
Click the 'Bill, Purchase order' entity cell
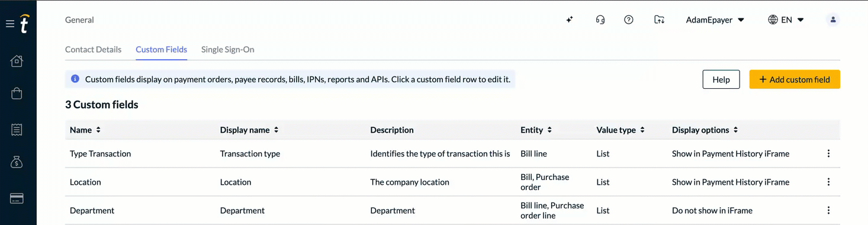[x=545, y=182]
